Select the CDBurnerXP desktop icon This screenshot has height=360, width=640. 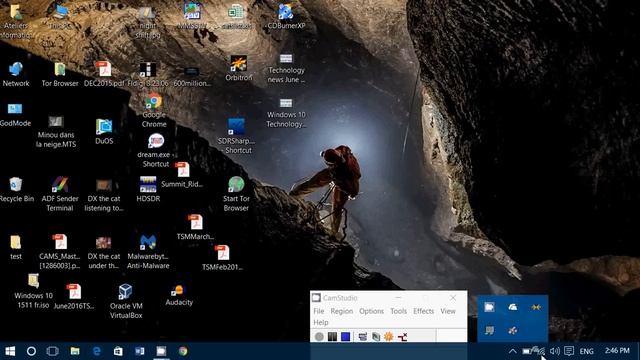coord(286,16)
